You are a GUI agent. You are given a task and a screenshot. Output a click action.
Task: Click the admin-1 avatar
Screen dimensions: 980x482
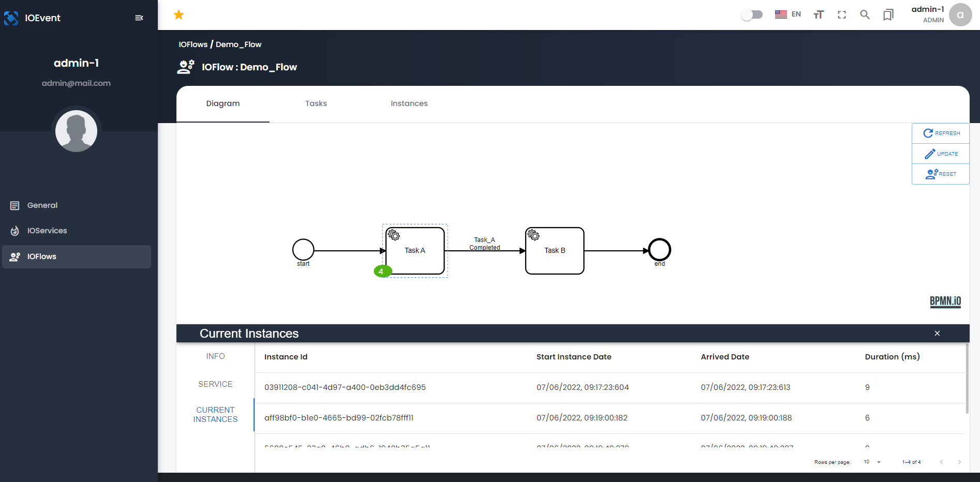[960, 14]
